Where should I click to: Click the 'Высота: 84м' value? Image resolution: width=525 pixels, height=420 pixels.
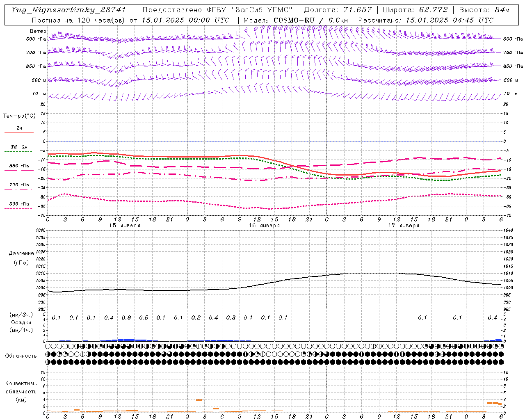click(484, 10)
